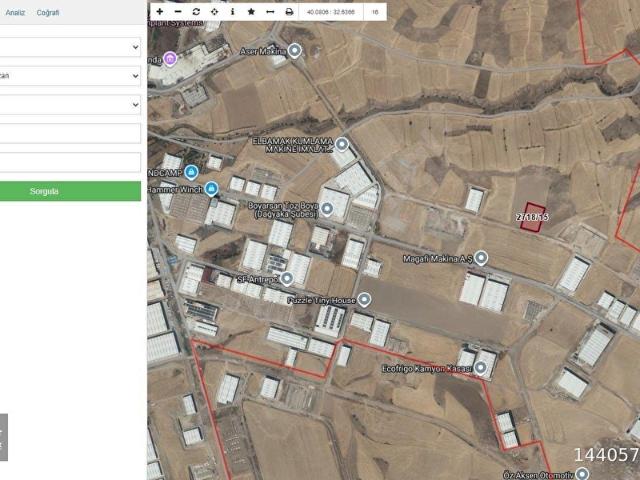Click the purple pin near top-left
This screenshot has width=640, height=480.
170,59
